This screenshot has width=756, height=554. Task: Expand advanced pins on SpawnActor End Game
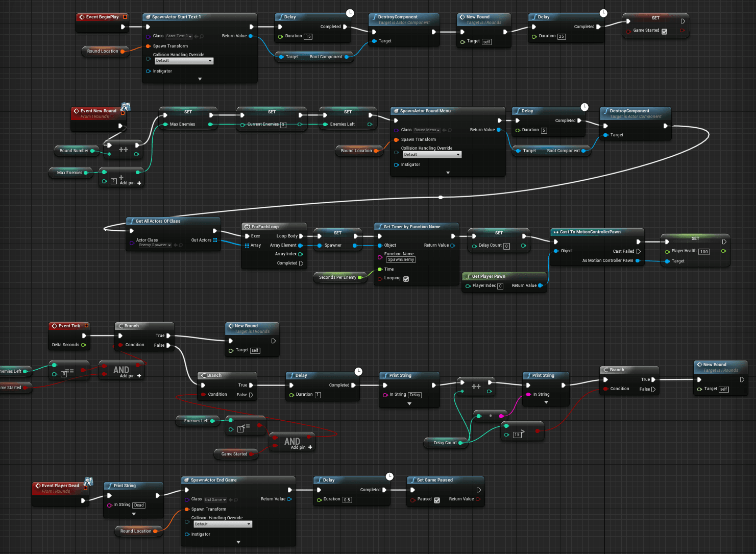coord(238,541)
